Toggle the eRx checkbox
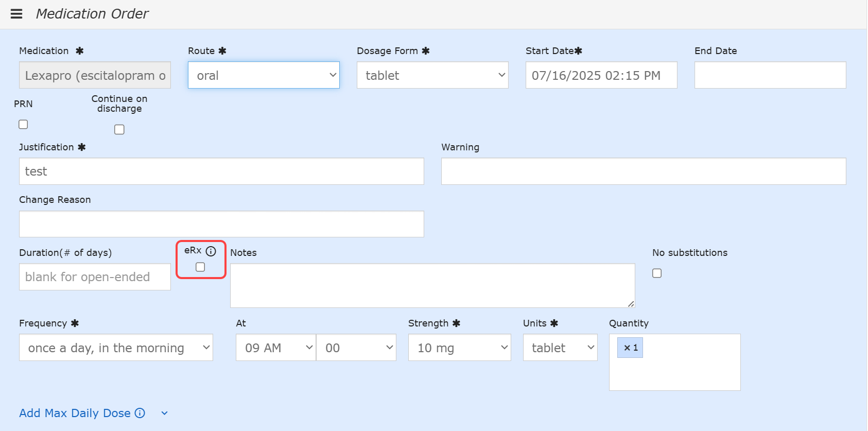 tap(200, 267)
